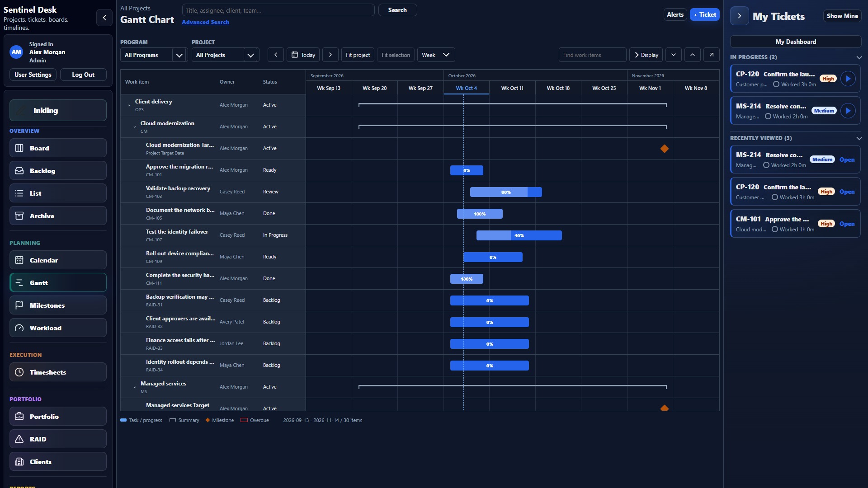Start timer on CP-120 in-progress ticket
The image size is (868, 488).
[x=848, y=79]
